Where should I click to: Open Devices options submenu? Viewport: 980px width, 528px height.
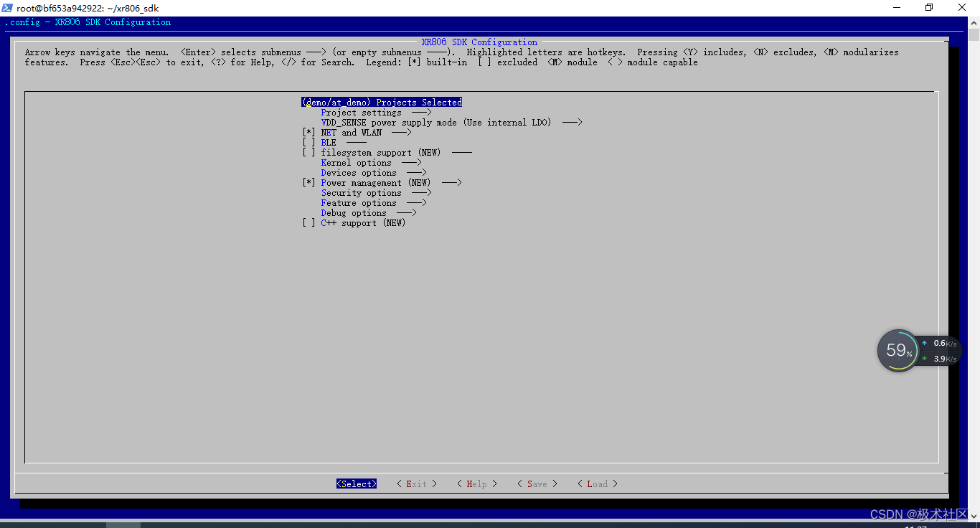[x=374, y=173]
